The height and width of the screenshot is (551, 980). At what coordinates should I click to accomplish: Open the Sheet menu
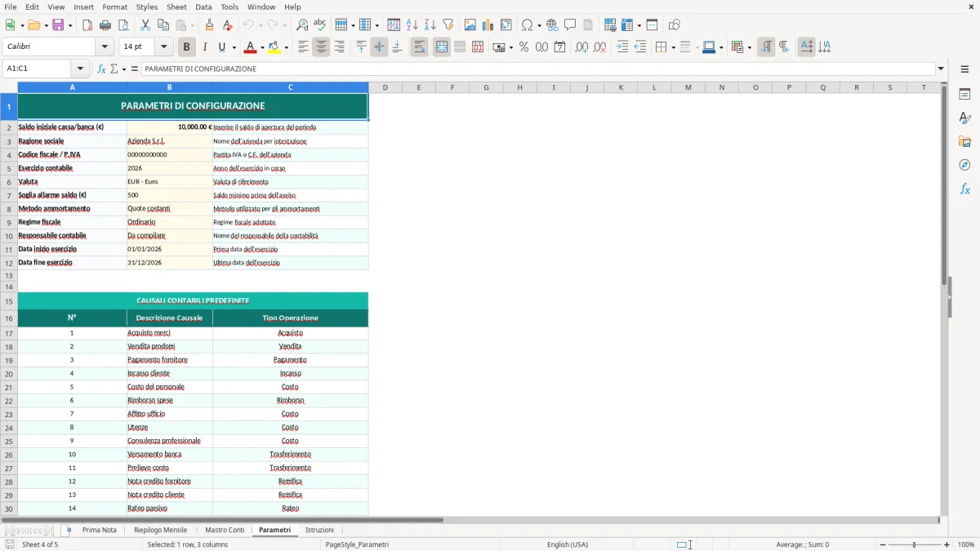176,7
